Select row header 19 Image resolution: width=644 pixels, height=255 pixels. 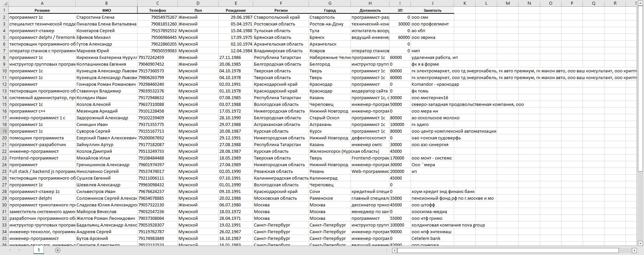point(4,131)
